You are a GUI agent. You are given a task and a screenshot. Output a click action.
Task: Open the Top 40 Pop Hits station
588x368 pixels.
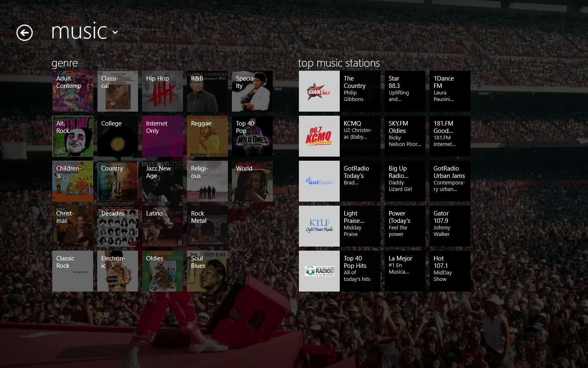[360, 271]
